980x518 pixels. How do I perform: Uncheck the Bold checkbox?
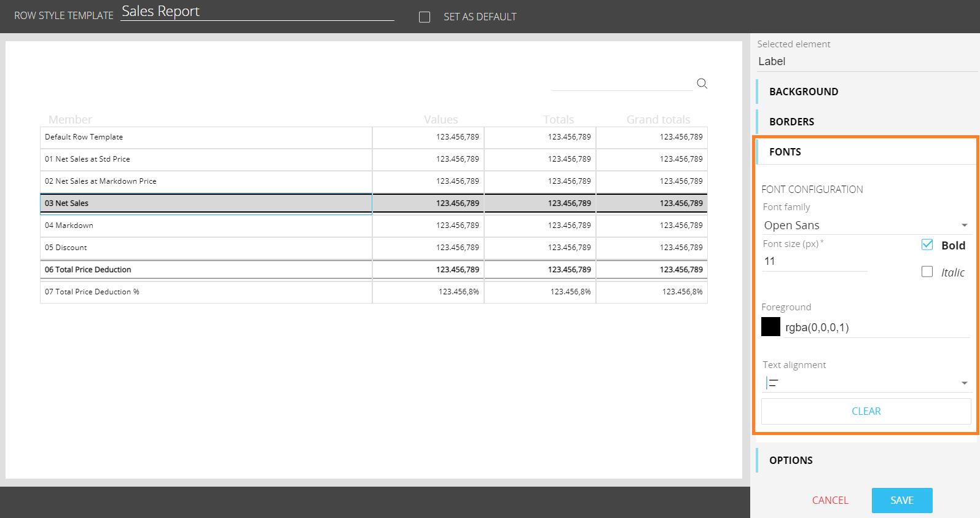click(x=927, y=245)
